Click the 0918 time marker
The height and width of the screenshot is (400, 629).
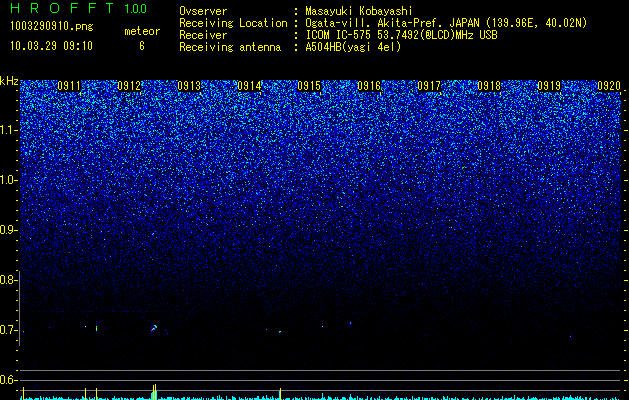489,86
